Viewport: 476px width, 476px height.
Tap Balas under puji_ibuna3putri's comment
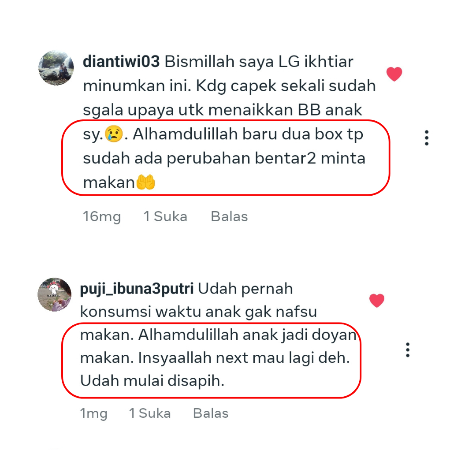pos(211,413)
